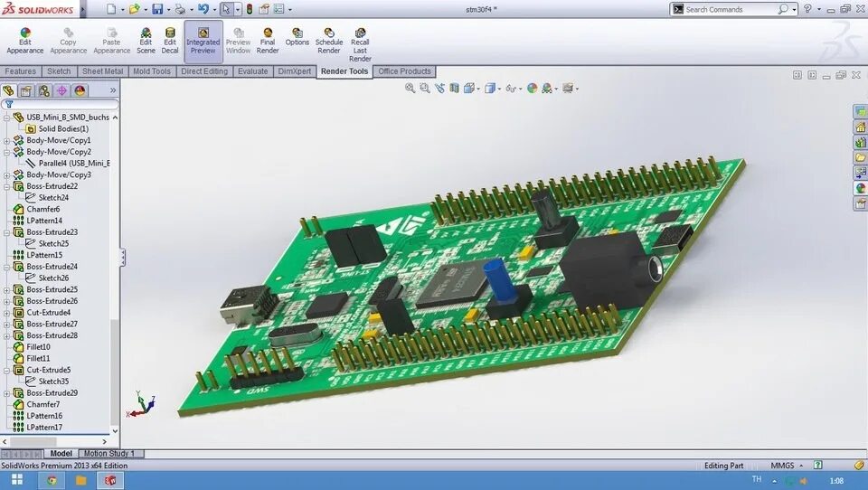
Task: Select the Chamfer6 feature
Action: 43,209
